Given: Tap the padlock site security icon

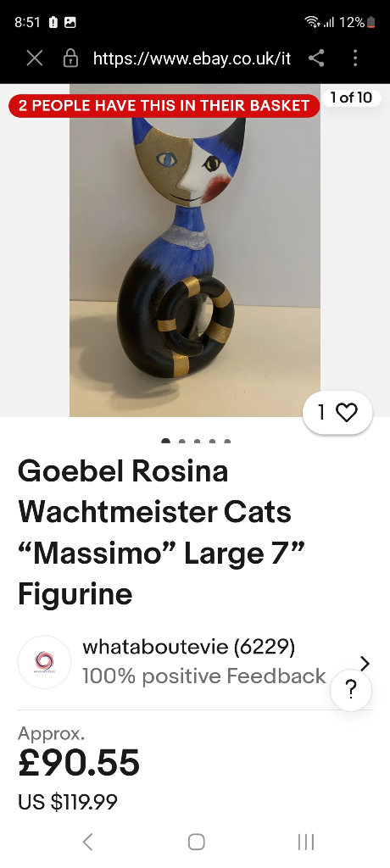Looking at the screenshot, I should [70, 58].
